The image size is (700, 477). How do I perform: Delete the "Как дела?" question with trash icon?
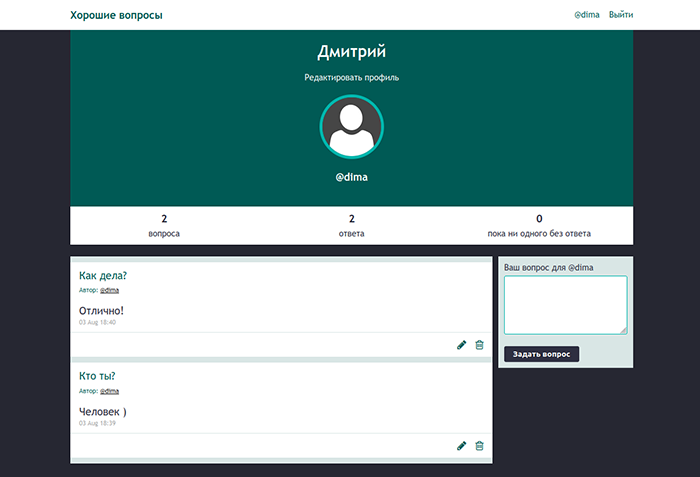coord(479,345)
